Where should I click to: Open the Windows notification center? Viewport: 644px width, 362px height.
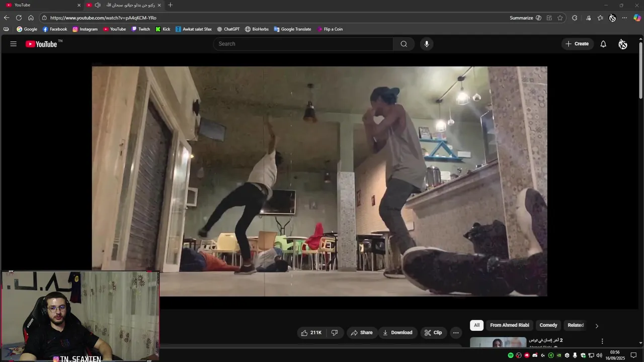633,355
